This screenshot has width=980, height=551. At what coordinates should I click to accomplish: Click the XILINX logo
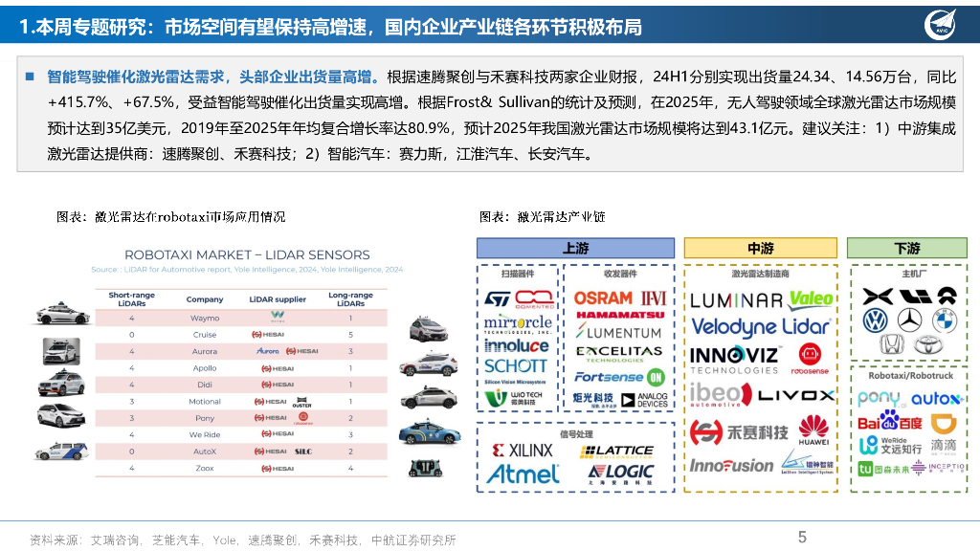click(523, 451)
